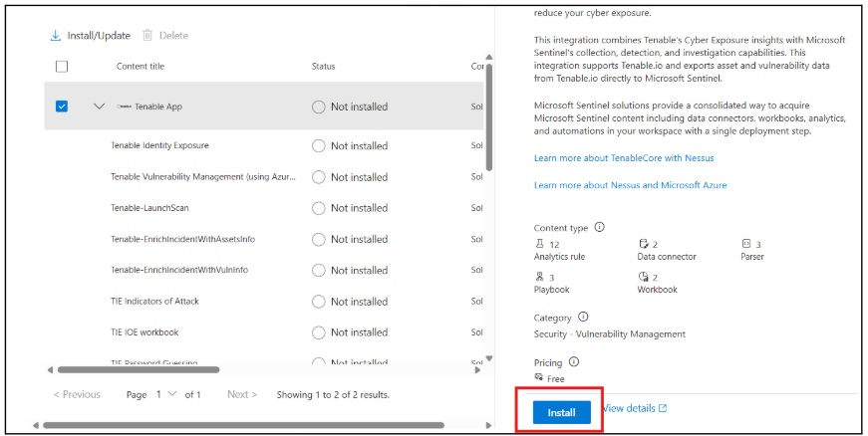Click the Delete trash icon

(x=147, y=36)
